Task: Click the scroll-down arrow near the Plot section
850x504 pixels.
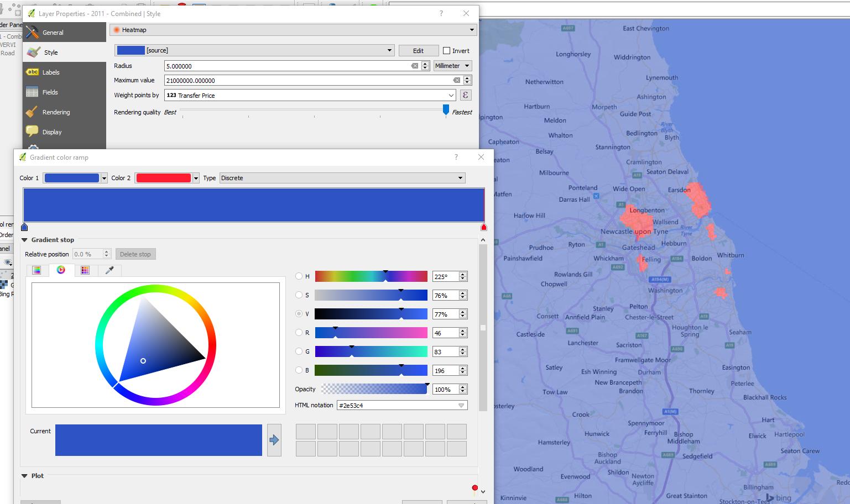Action: pyautogui.click(x=483, y=491)
